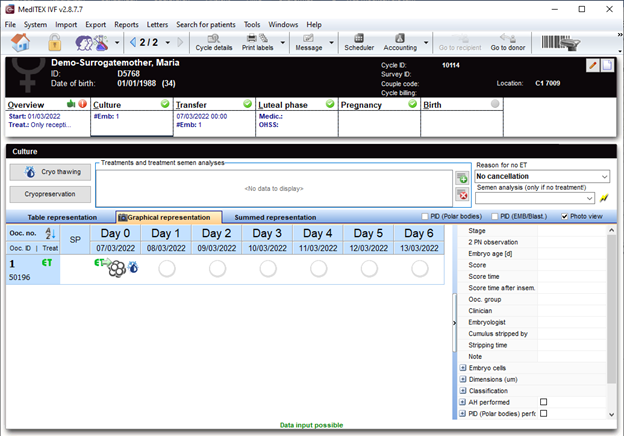624x436 pixels.
Task: Open the cycle 2/2 dropdown arrow
Action: point(168,43)
